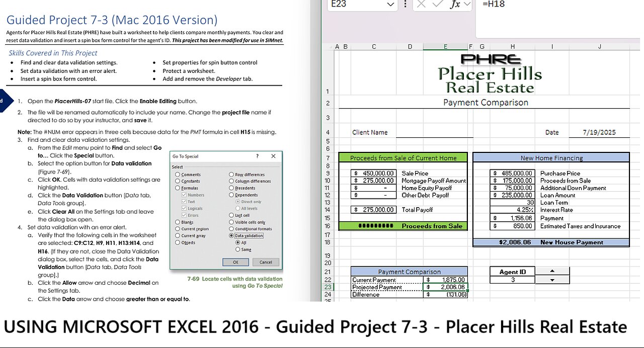
Task: Click the Agent ID spin down arrow
Action: (552, 280)
